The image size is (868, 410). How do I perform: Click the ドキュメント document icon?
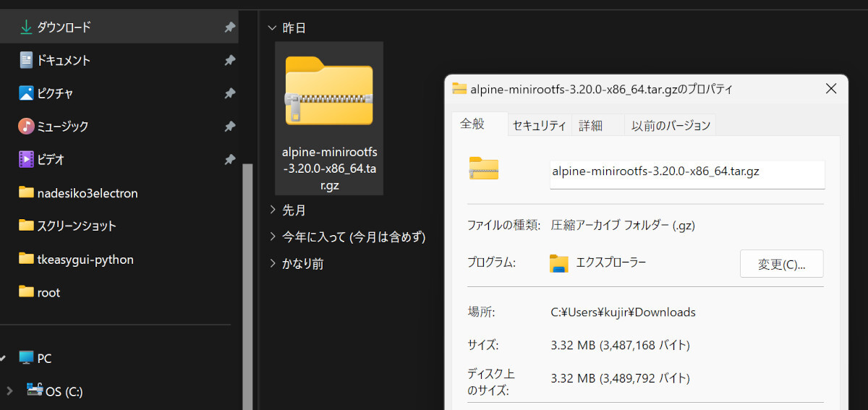(x=26, y=61)
